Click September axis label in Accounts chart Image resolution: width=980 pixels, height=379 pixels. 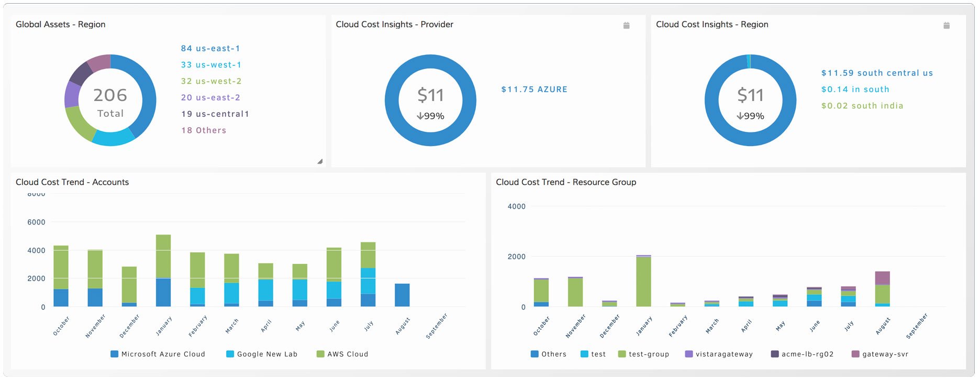point(437,326)
